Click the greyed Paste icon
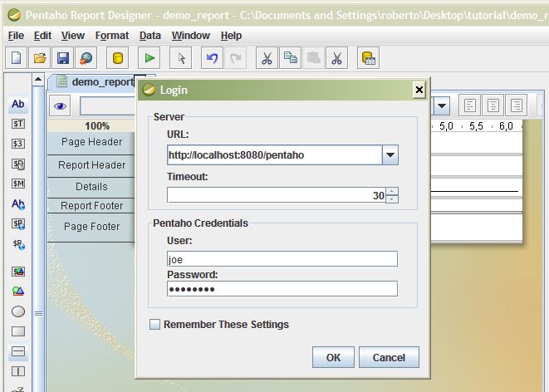Viewport: 549px width, 392px height. (x=313, y=58)
